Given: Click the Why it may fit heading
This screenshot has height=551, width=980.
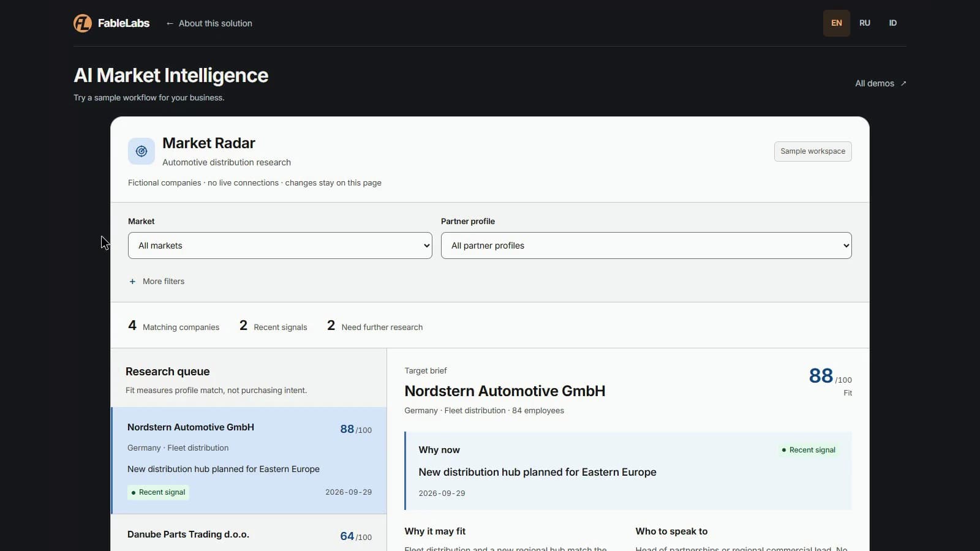Looking at the screenshot, I should tap(435, 531).
